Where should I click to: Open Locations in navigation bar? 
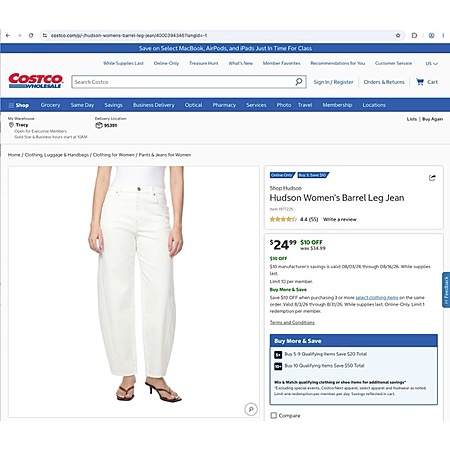374,105
